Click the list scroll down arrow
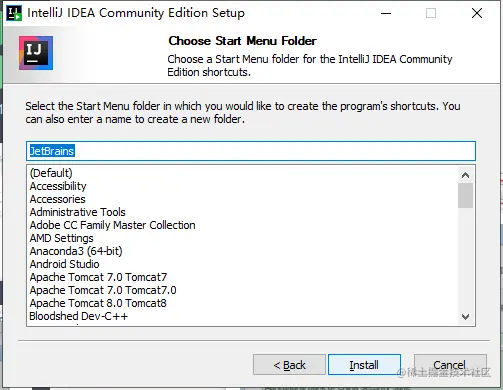The height and width of the screenshot is (390, 503). tap(465, 317)
